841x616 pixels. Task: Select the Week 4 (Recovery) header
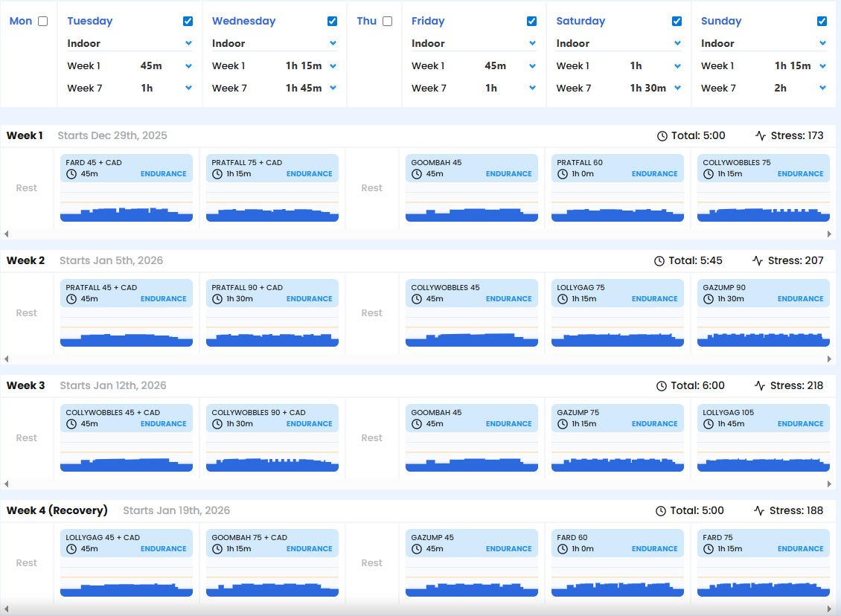[x=57, y=510]
